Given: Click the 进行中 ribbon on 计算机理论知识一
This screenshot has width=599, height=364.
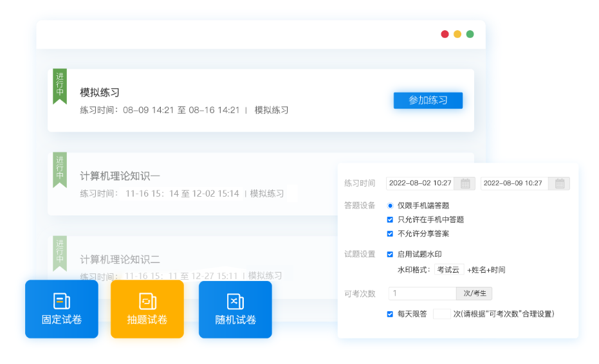Looking at the screenshot, I should 60,169.
